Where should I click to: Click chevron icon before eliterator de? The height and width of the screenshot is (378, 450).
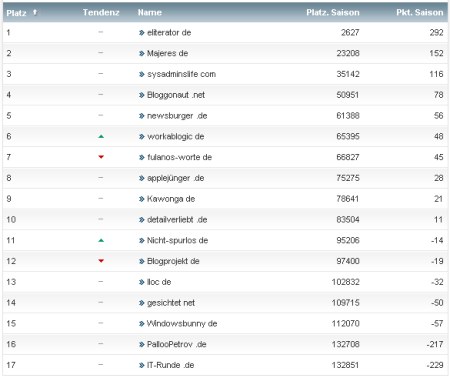click(x=142, y=33)
